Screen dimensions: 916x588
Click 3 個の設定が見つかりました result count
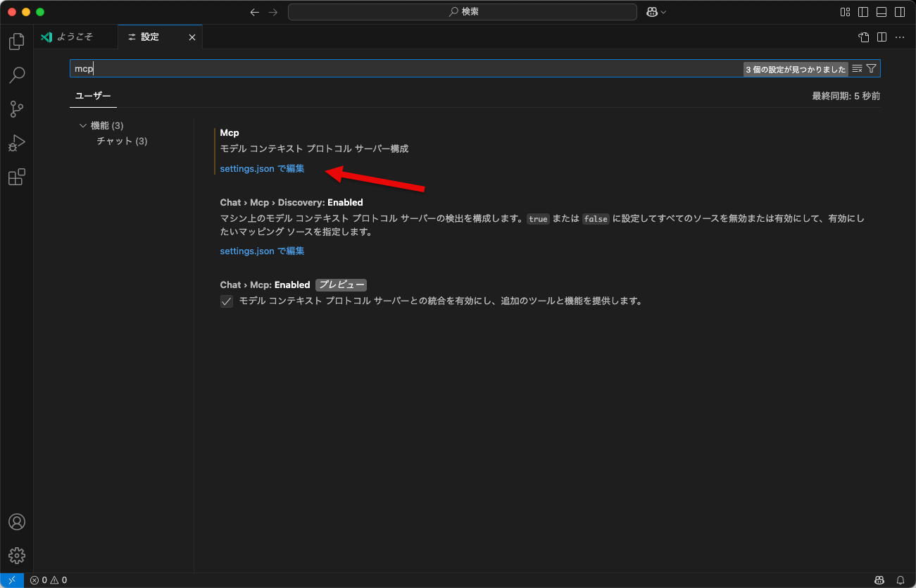click(x=796, y=69)
